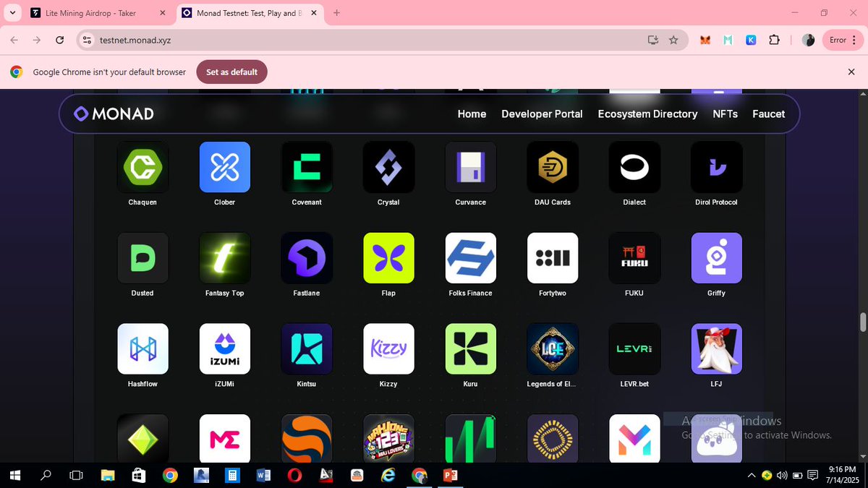Show hidden system tray icons
Image resolution: width=868 pixels, height=488 pixels.
tap(752, 475)
